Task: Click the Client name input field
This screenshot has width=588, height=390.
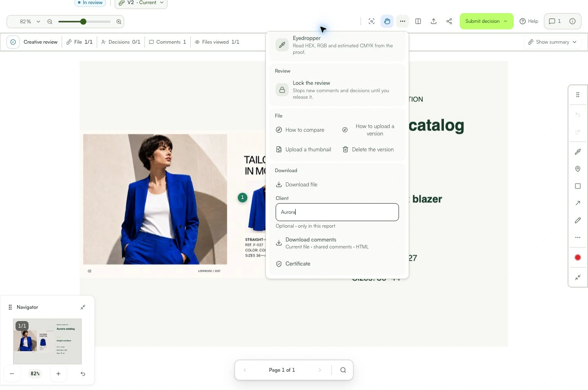Action: tap(337, 212)
